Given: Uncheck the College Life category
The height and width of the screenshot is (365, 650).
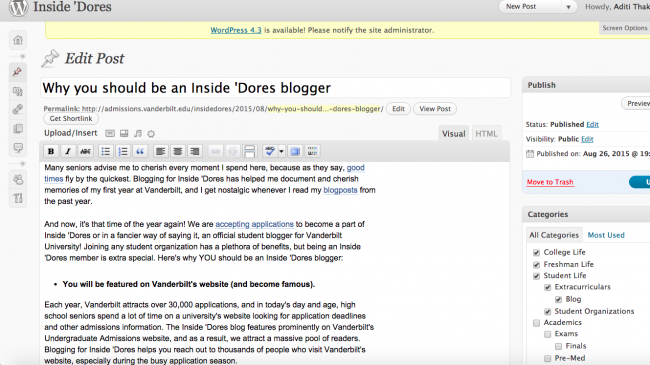Looking at the screenshot, I should 536,253.
